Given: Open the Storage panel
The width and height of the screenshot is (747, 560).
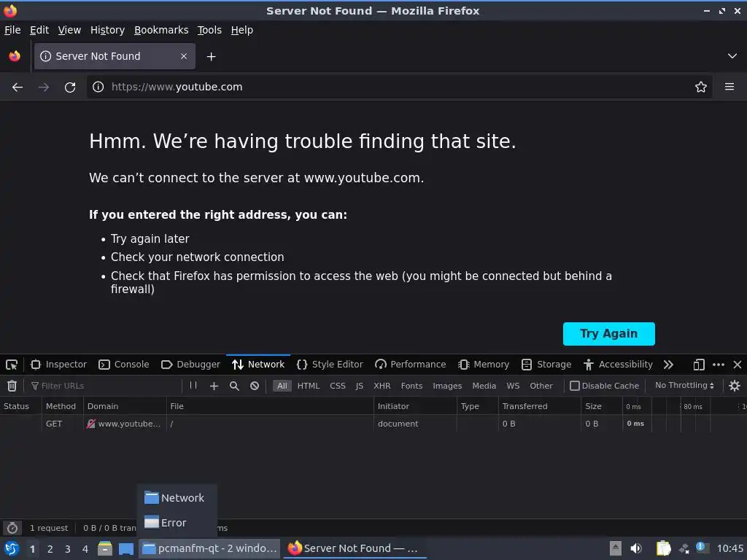Looking at the screenshot, I should click(546, 365).
